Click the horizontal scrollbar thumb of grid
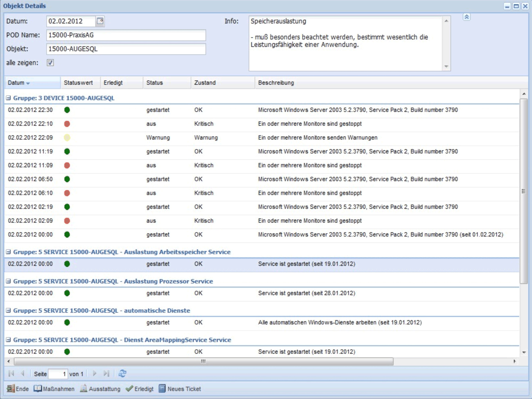 click(203, 361)
